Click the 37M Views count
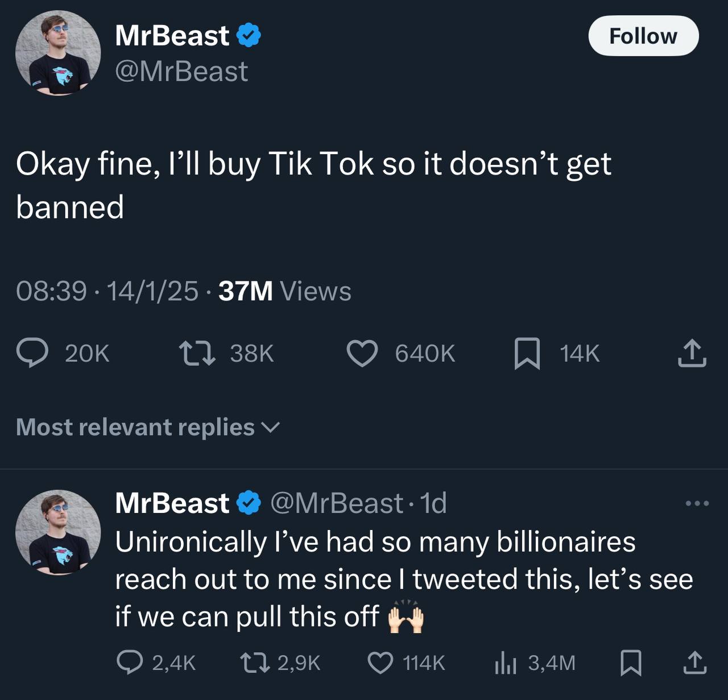This screenshot has width=728, height=700. pyautogui.click(x=284, y=291)
